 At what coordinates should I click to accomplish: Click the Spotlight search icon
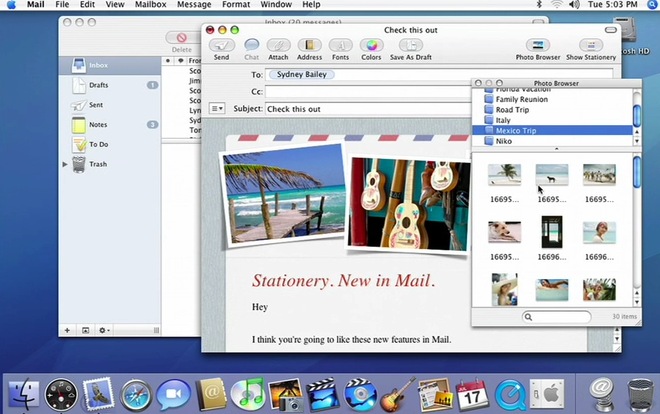click(x=652, y=5)
